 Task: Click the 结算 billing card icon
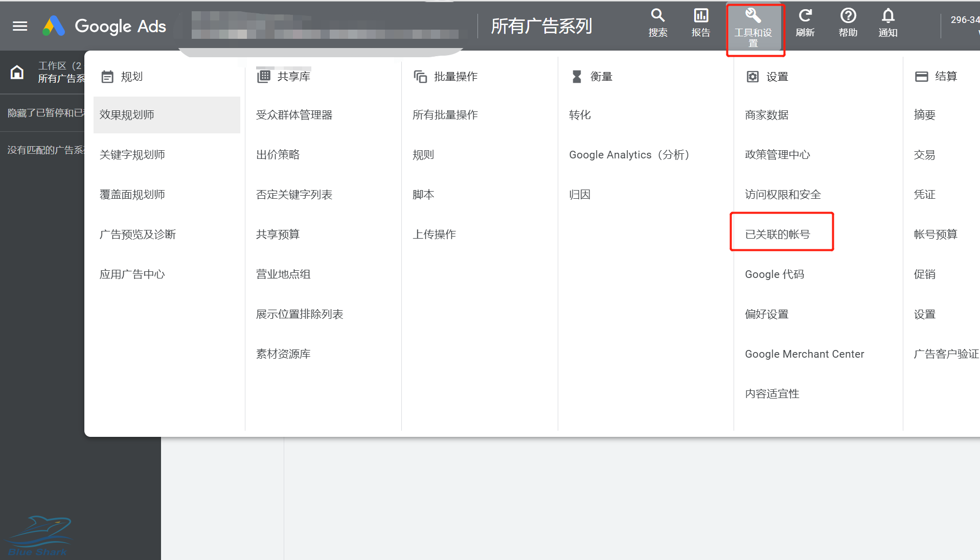[x=921, y=77]
